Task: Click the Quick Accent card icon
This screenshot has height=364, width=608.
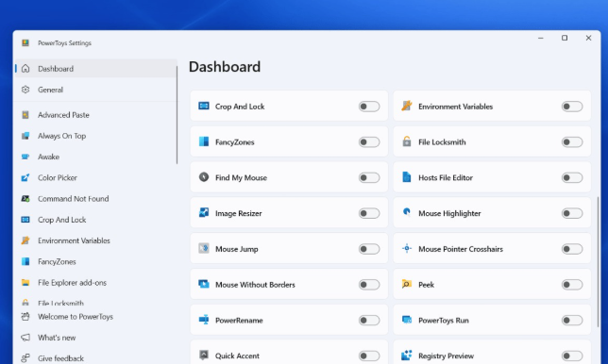Action: click(x=204, y=355)
